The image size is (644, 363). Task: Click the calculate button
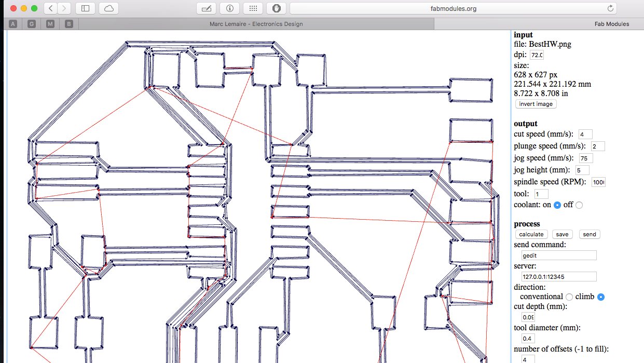point(531,234)
